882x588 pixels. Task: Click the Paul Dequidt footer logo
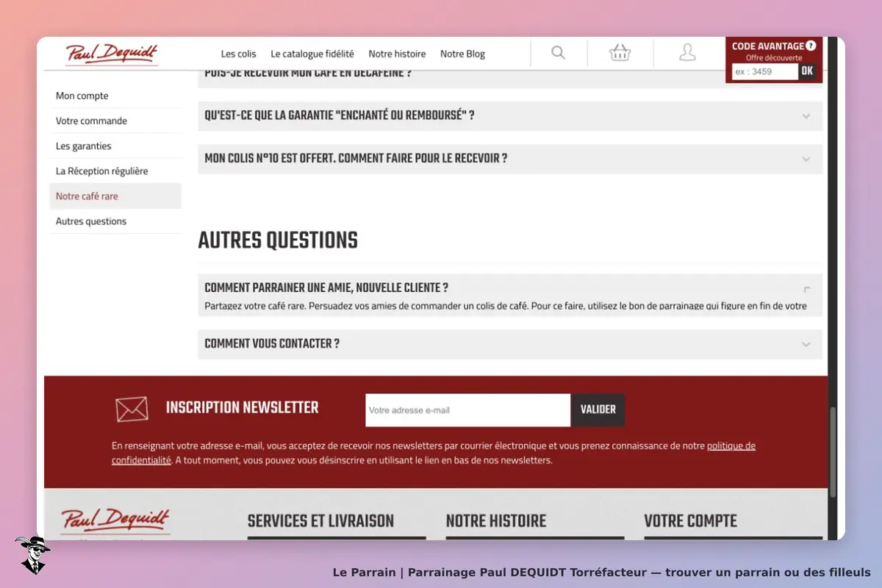[x=115, y=520]
